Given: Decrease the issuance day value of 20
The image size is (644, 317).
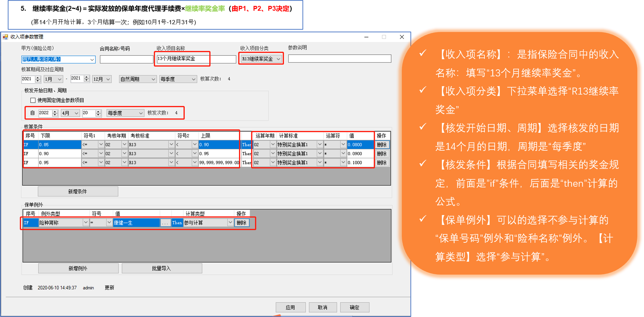Looking at the screenshot, I should pos(99,115).
